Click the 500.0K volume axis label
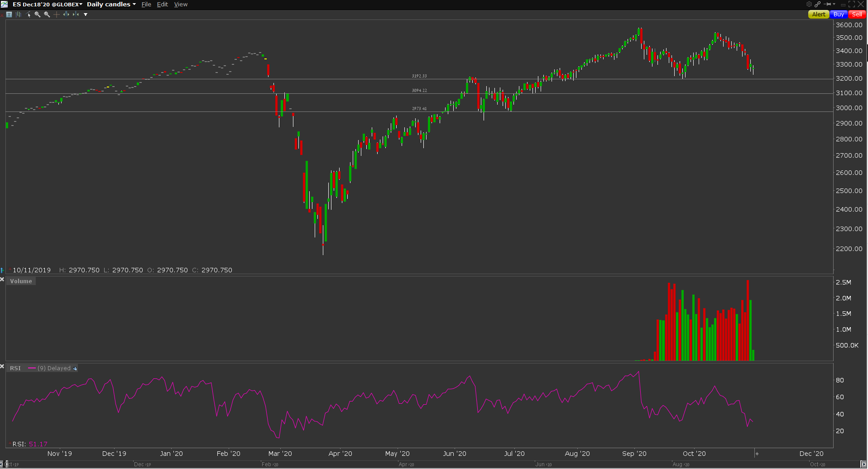This screenshot has height=469, width=868. click(847, 345)
